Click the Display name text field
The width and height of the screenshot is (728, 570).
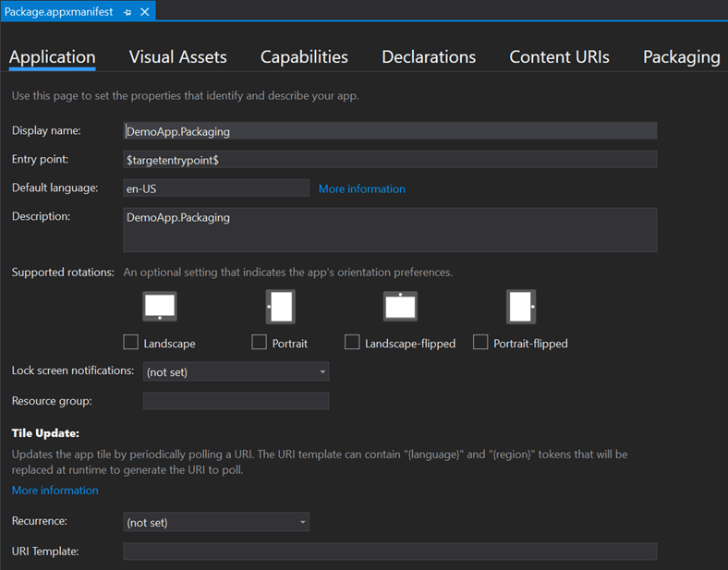(x=390, y=131)
